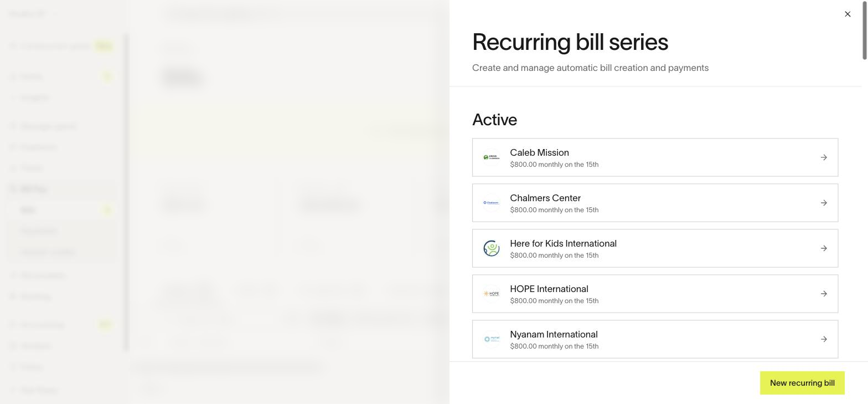Click the $800.00 monthly text under Chalmers Center

554,210
